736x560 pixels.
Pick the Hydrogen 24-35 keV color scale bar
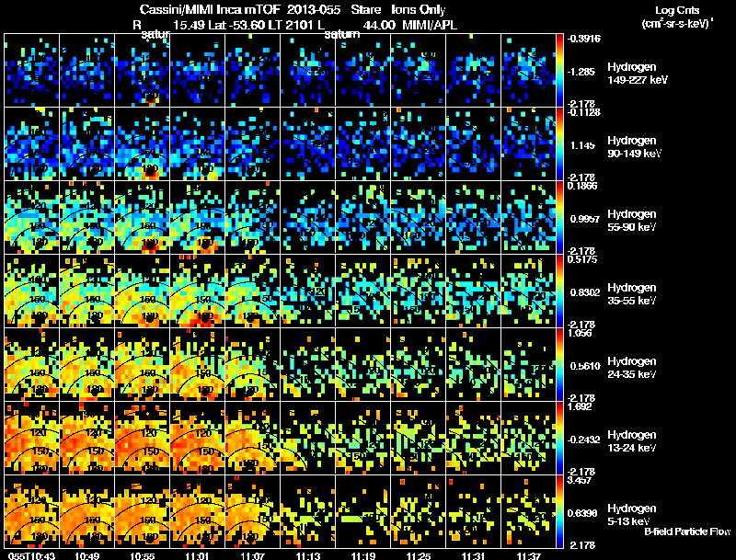coord(559,365)
